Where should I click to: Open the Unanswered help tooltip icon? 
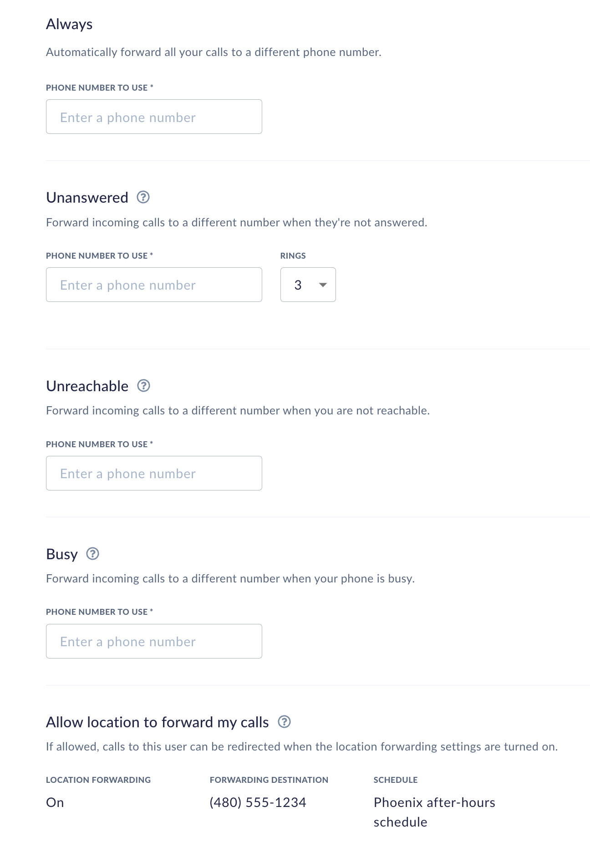(x=144, y=198)
